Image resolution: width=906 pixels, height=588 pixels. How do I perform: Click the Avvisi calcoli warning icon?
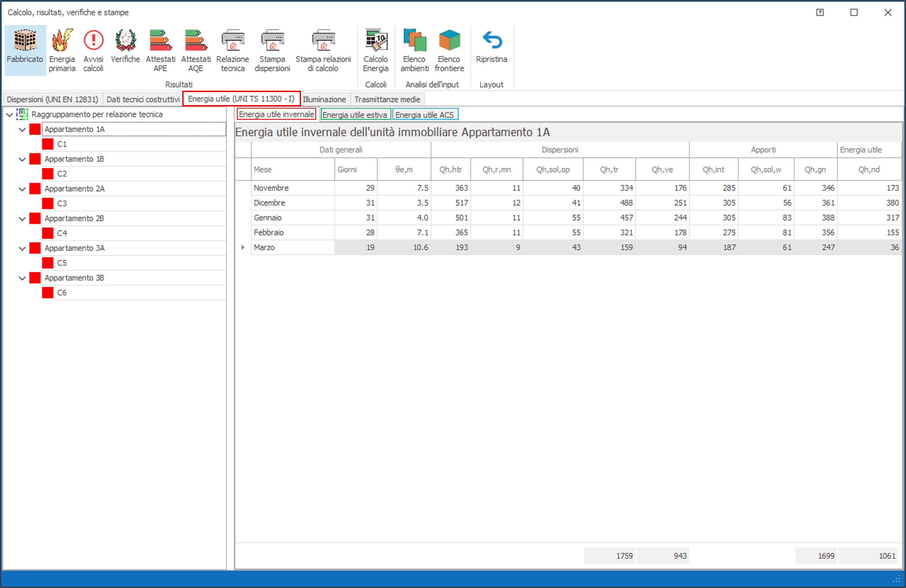click(x=93, y=50)
